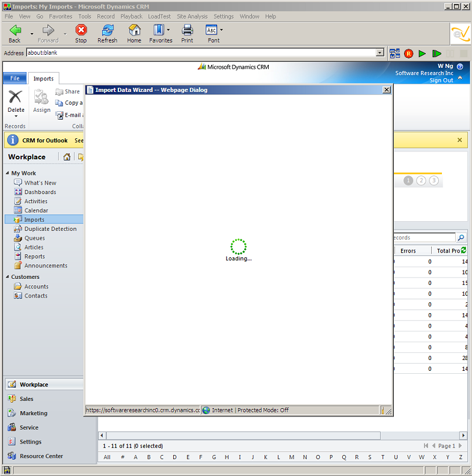The height and width of the screenshot is (476, 472).
Task: Click the Help question mark icon
Action: coord(460,67)
